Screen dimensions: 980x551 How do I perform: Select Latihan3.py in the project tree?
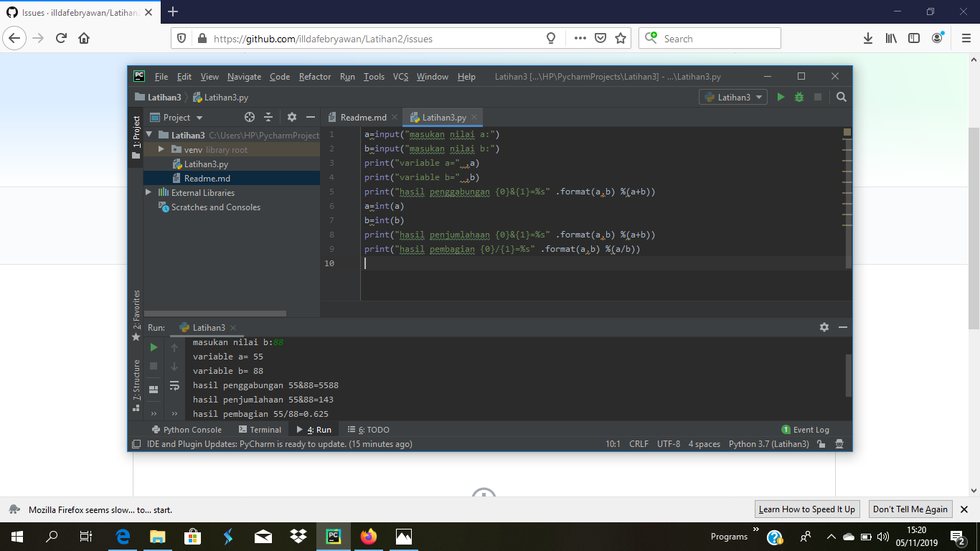coord(206,164)
